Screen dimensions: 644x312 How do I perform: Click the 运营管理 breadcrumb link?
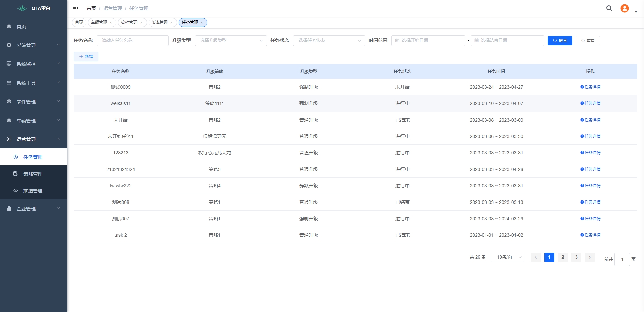click(x=113, y=8)
